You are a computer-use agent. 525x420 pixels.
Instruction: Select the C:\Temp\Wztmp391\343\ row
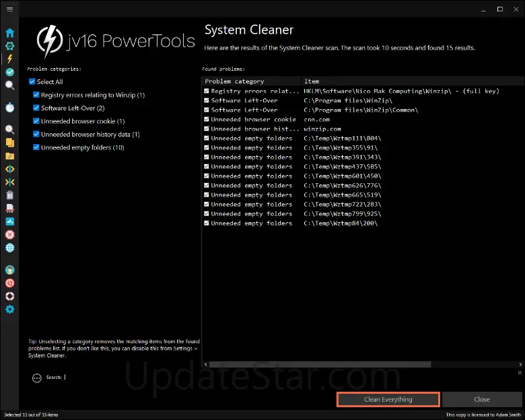[x=363, y=157]
